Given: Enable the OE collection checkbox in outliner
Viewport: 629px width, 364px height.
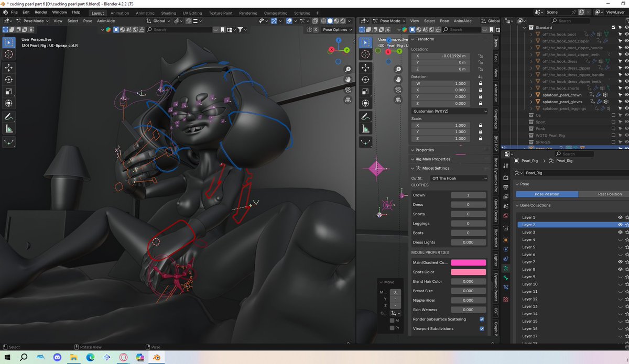Looking at the screenshot, I should [613, 115].
